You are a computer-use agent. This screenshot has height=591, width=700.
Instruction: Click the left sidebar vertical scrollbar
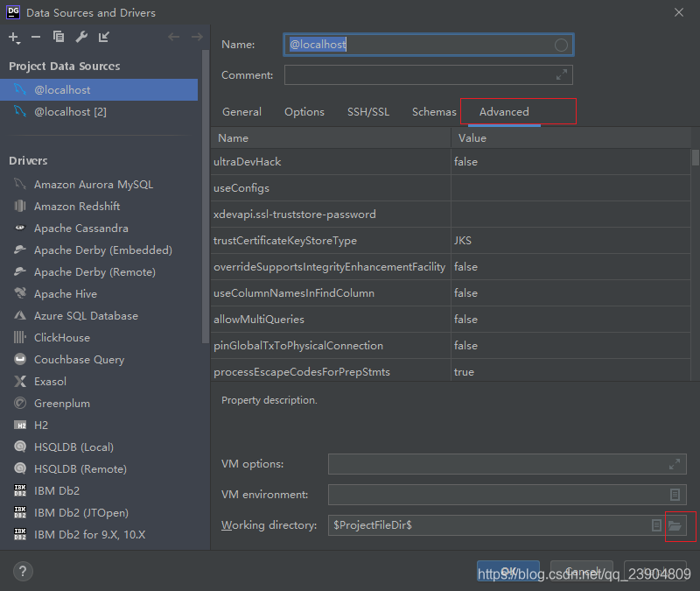[206, 196]
